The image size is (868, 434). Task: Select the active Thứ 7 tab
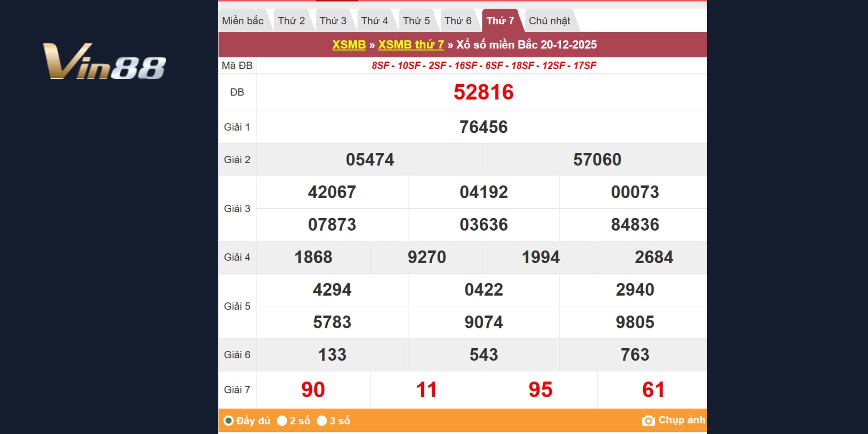[500, 21]
